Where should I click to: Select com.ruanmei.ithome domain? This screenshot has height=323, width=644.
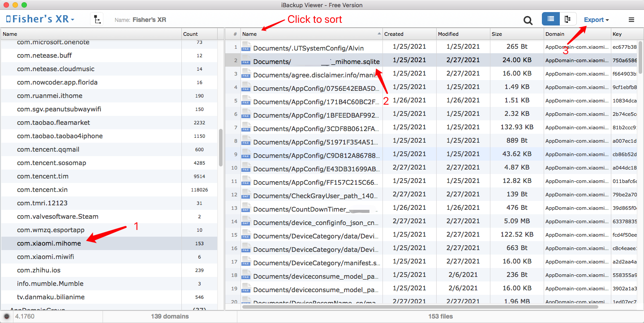(109, 96)
